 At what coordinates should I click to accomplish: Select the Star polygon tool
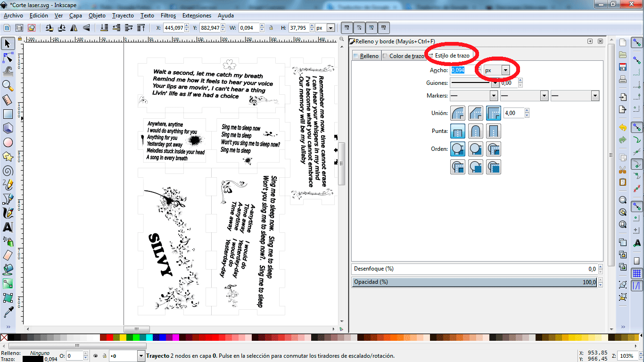(x=8, y=156)
